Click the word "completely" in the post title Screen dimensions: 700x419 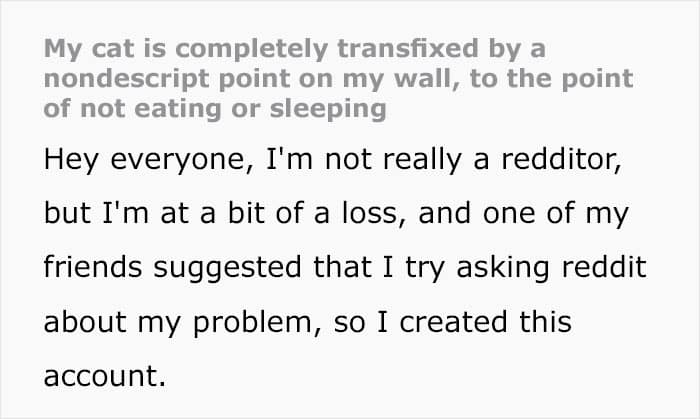pyautogui.click(x=252, y=49)
